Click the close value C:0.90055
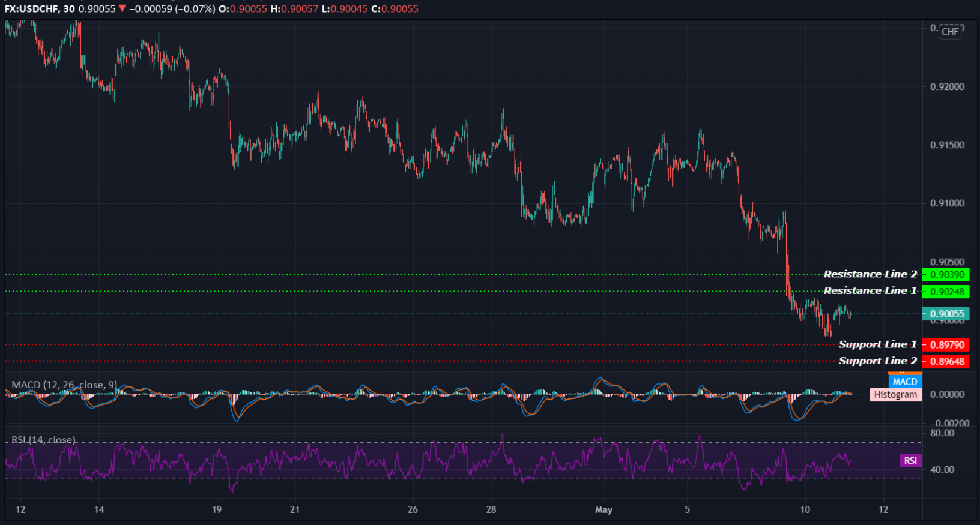Viewport: 980px width, 525px height. tap(395, 9)
